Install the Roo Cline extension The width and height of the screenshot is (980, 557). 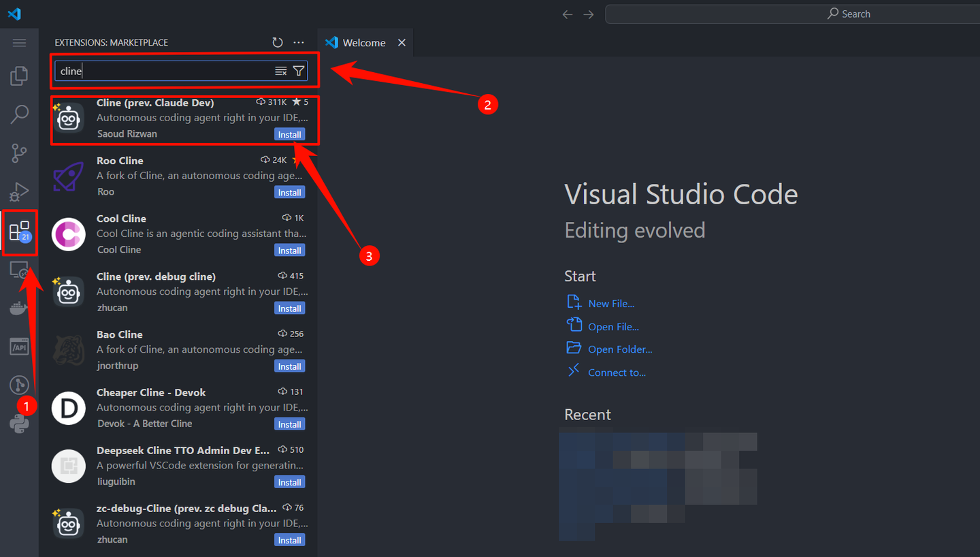point(289,192)
